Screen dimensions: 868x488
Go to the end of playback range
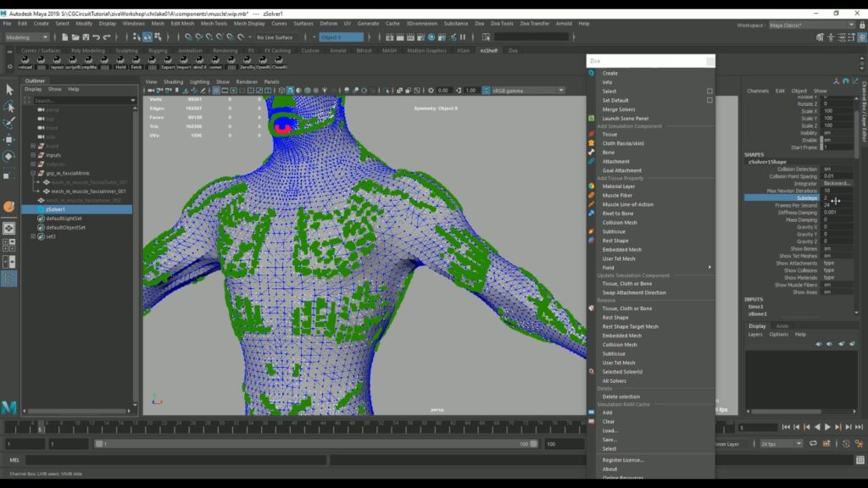859,427
